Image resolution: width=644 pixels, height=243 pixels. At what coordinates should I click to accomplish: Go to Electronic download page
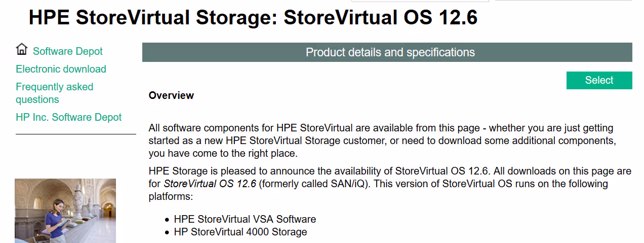pyautogui.click(x=61, y=69)
